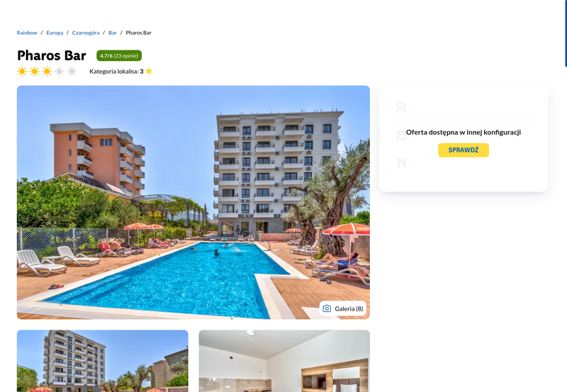Open the main pool photo
The image size is (567, 392).
[x=193, y=202]
